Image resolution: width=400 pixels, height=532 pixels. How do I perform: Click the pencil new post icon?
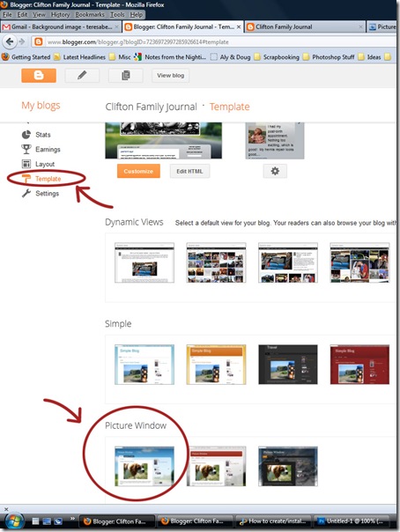82,76
